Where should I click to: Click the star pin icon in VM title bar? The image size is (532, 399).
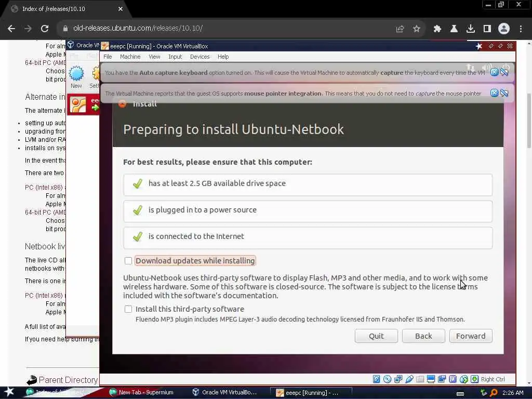pyautogui.click(x=479, y=46)
